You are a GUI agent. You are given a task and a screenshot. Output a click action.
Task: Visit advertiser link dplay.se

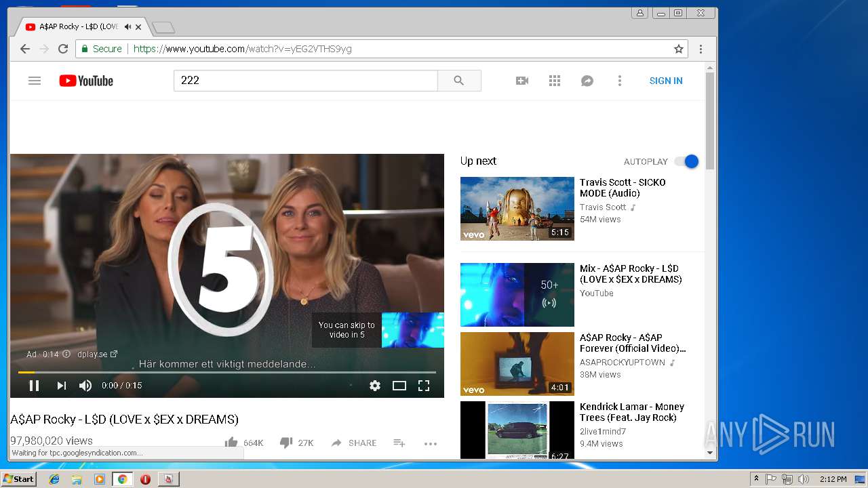[97, 354]
